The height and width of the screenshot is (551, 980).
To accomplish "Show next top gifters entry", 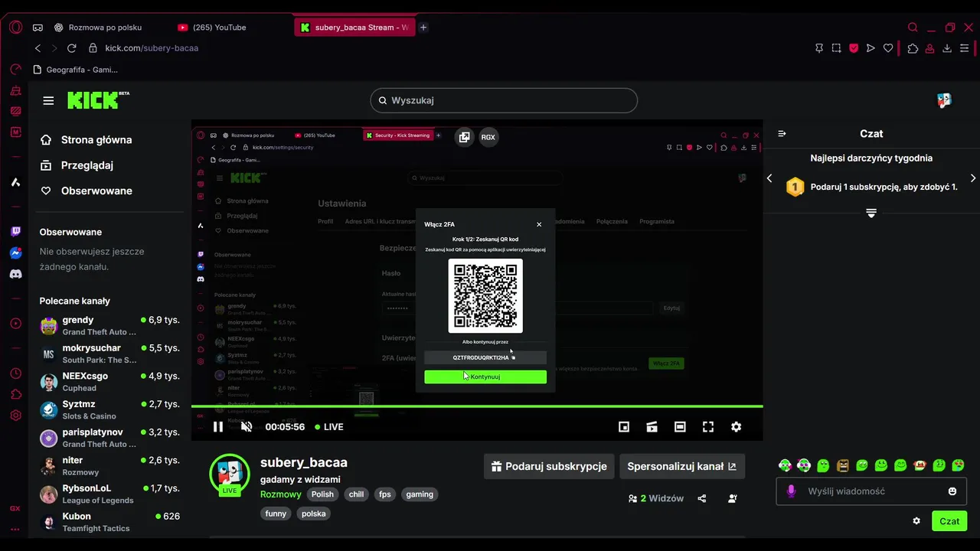I will [x=973, y=178].
